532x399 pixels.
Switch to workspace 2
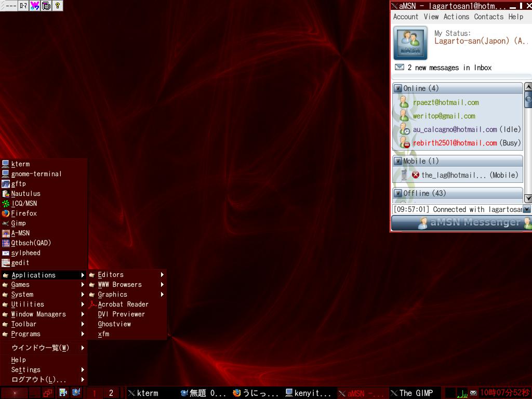111,393
